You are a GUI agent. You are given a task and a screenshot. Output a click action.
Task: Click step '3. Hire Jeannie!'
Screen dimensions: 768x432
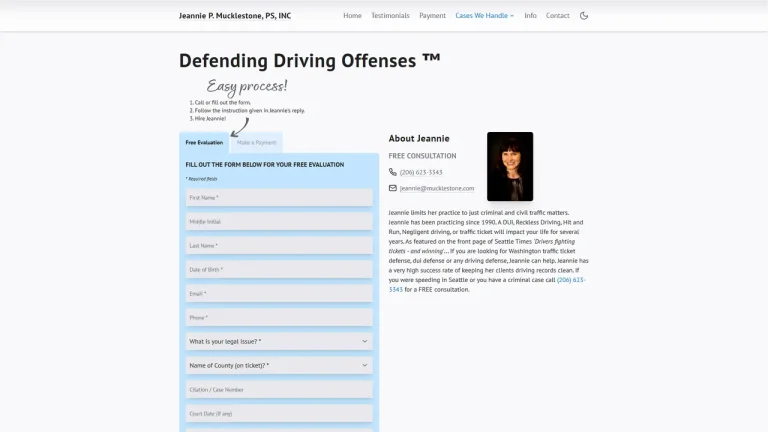tap(208, 119)
